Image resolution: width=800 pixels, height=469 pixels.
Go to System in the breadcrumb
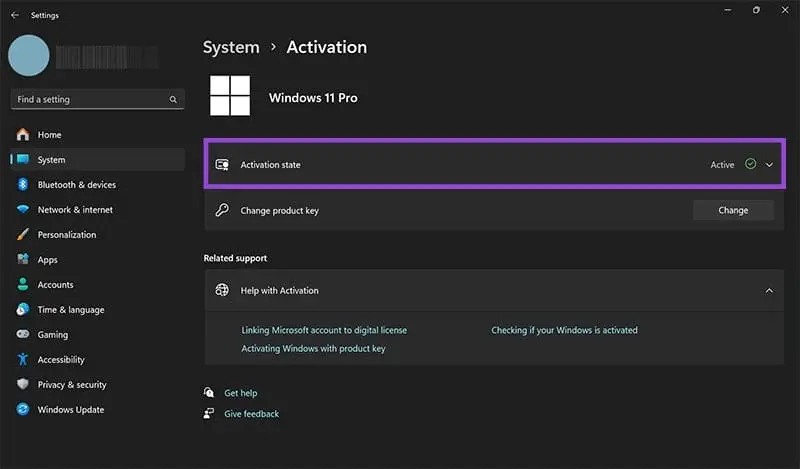(231, 47)
